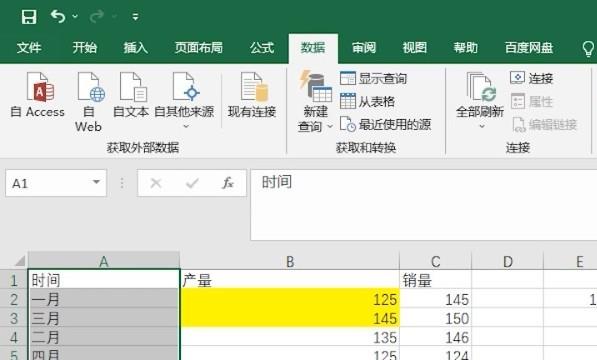Click cell B4 with value 135
Viewport: 597px width, 360px height.
click(290, 337)
